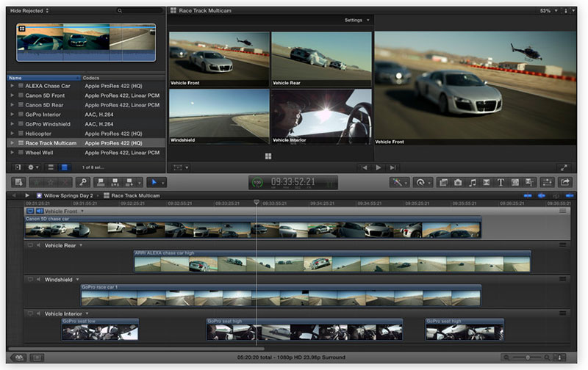
Task: Click the keyword editor key icon
Action: pyautogui.click(x=85, y=182)
